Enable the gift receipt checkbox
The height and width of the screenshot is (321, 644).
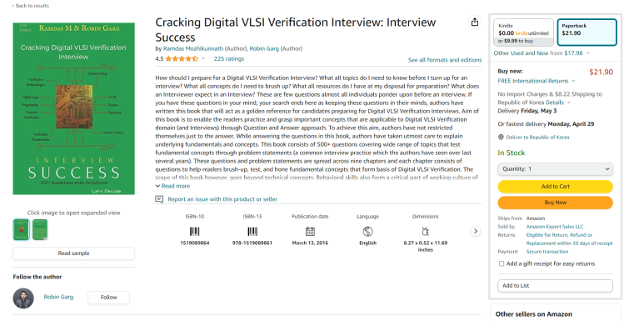[x=501, y=263]
